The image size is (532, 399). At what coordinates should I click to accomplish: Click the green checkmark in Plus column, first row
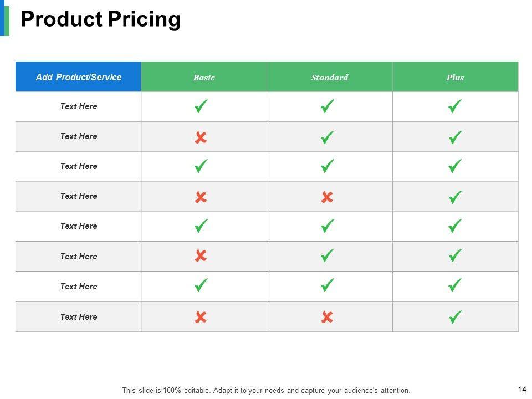pos(454,106)
